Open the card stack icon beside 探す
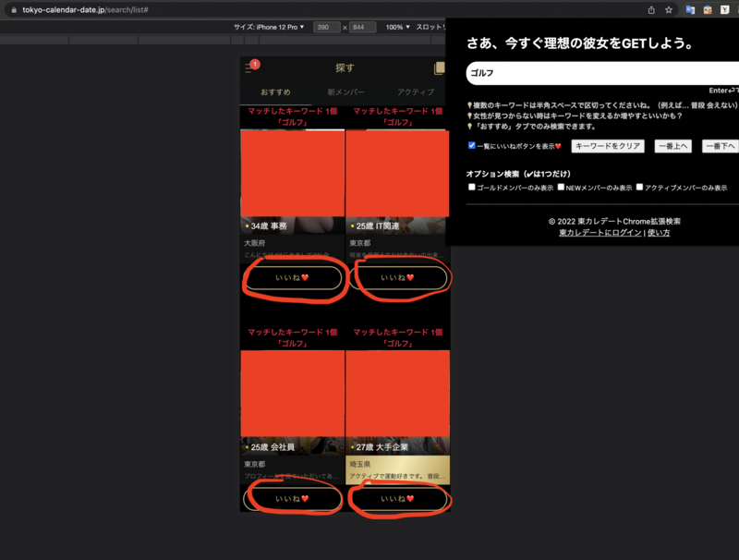The height and width of the screenshot is (560, 739). (439, 68)
